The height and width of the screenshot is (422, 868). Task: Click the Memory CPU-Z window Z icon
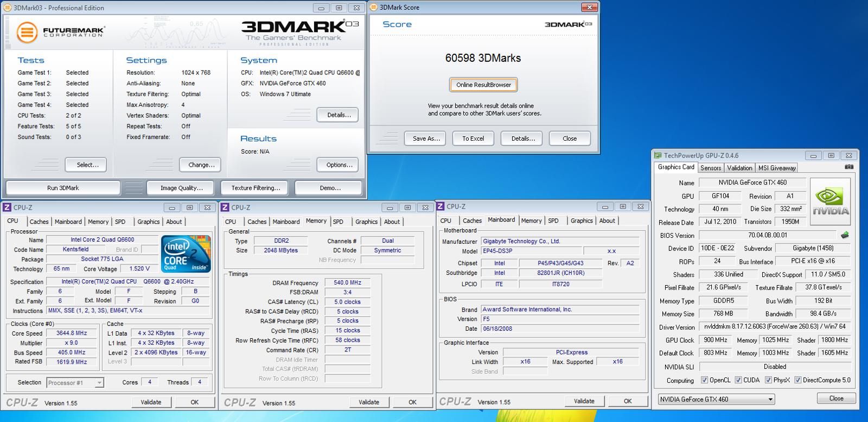tap(225, 207)
